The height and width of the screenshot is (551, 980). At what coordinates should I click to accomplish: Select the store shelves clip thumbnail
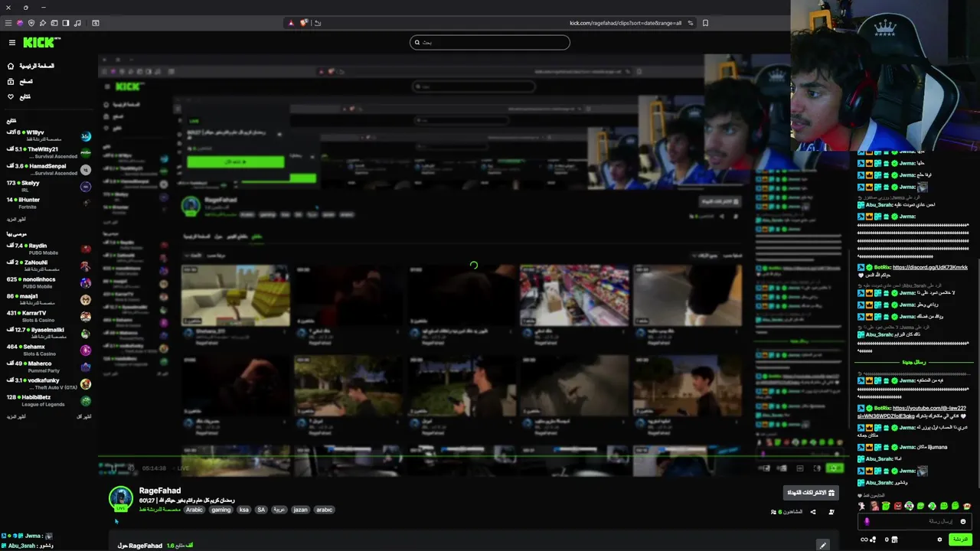pos(574,295)
